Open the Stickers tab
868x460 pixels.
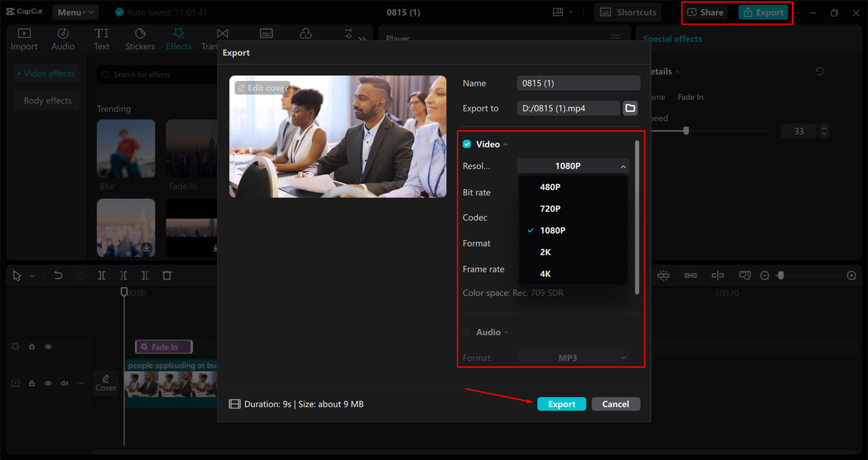click(140, 39)
